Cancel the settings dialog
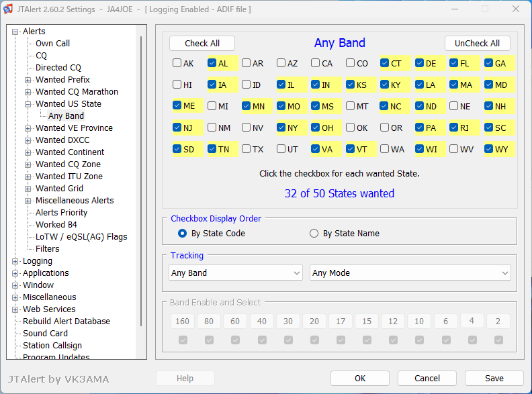Screen dimensions: 532x394 427,378
